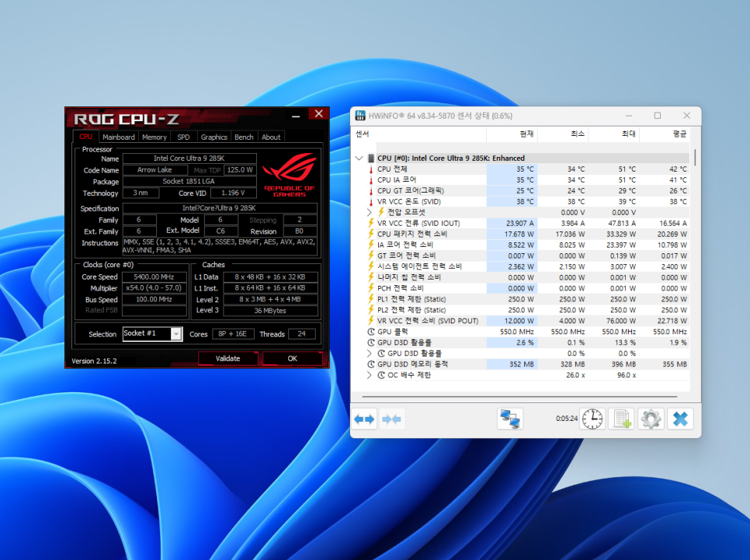Click the clock icon to reset timer

[592, 419]
